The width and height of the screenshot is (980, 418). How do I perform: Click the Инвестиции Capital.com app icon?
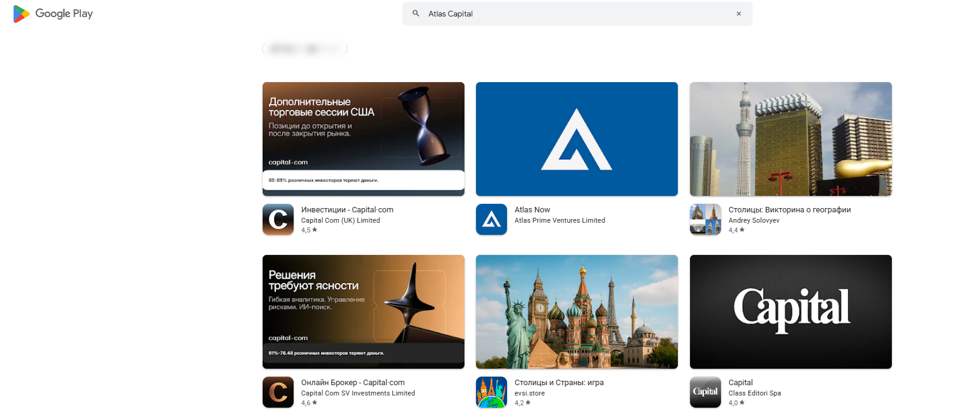pos(278,219)
